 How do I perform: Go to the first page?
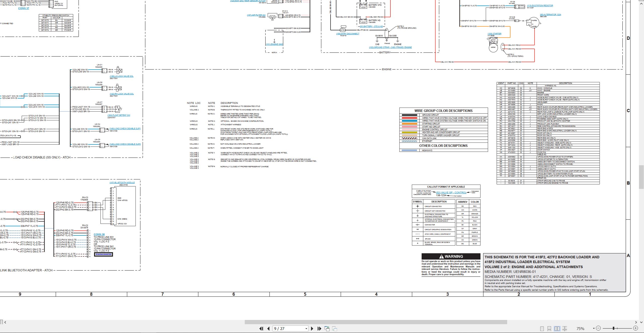(261, 328)
